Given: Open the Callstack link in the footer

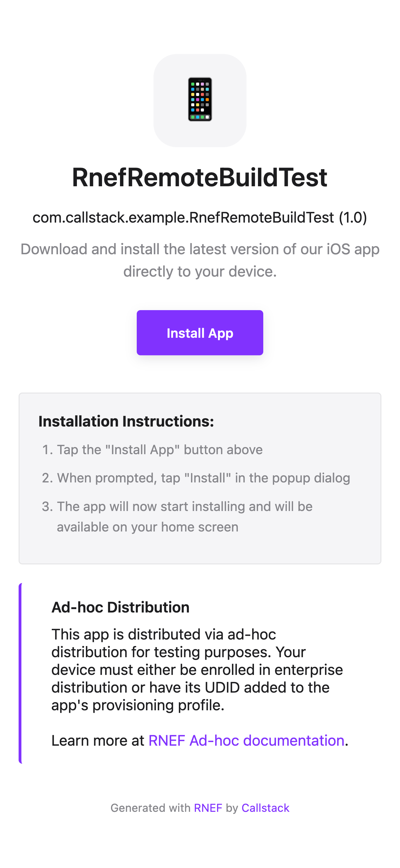Looking at the screenshot, I should [265, 808].
